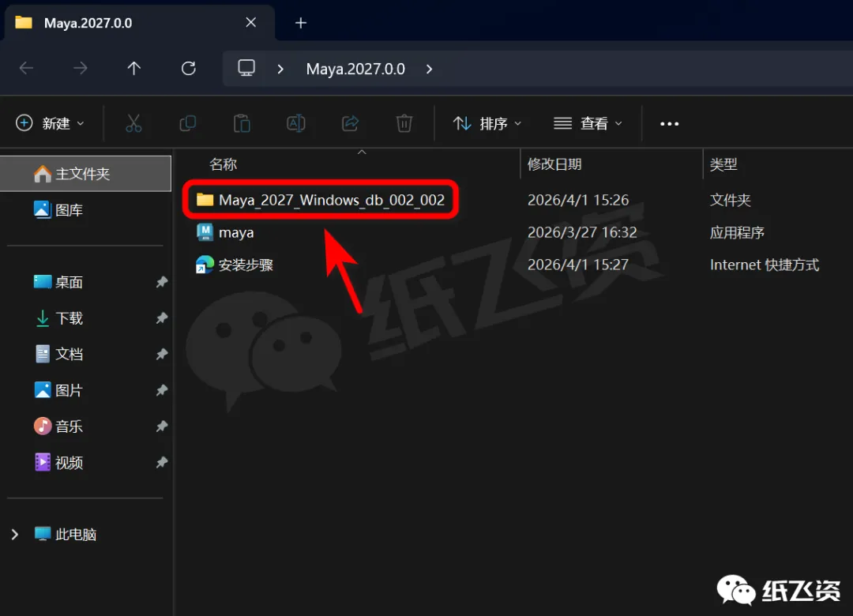
Task: Click the Rename icon in toolbar
Action: (296, 123)
